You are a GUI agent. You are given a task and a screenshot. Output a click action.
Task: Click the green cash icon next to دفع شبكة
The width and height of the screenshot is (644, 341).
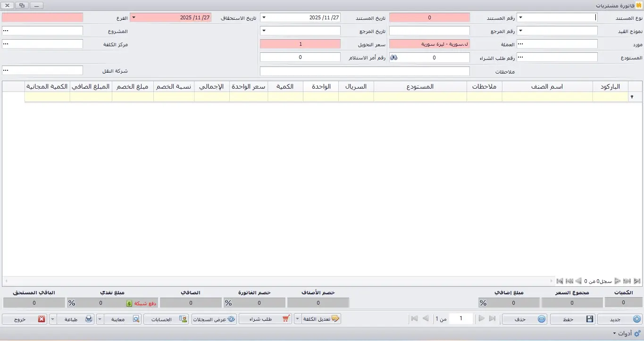129,303
